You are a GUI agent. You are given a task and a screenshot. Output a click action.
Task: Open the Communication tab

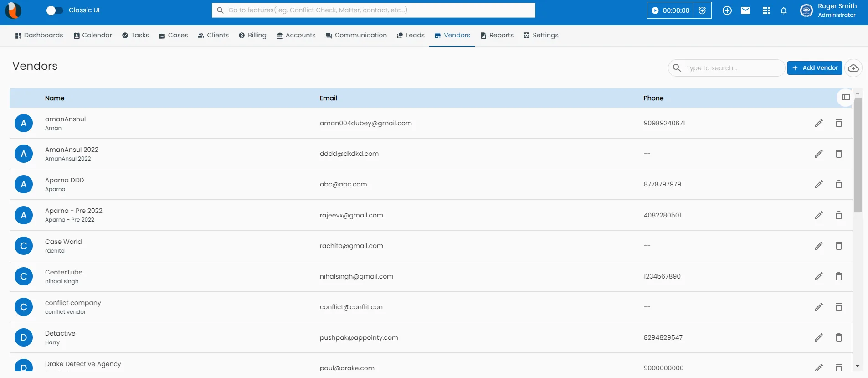click(356, 35)
